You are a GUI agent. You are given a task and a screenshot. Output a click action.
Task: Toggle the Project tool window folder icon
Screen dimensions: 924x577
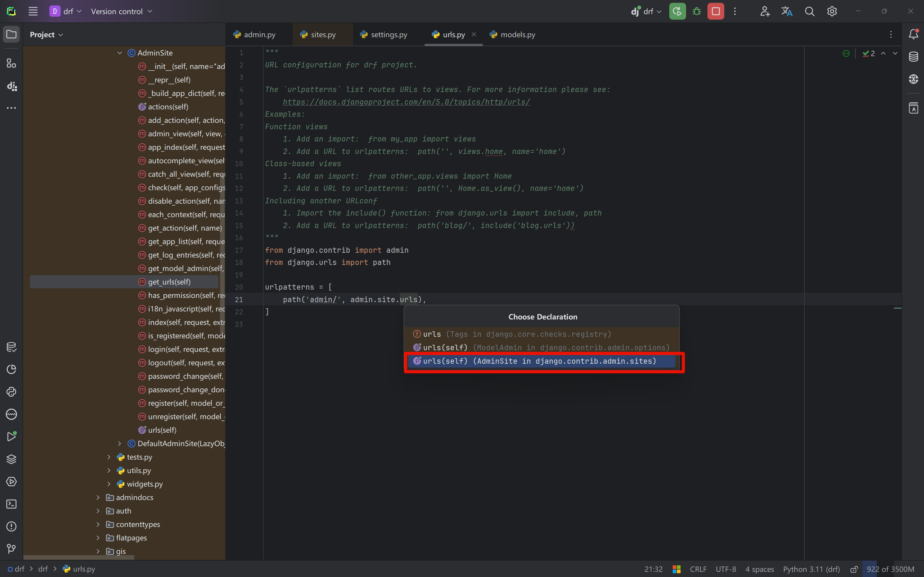click(x=12, y=34)
